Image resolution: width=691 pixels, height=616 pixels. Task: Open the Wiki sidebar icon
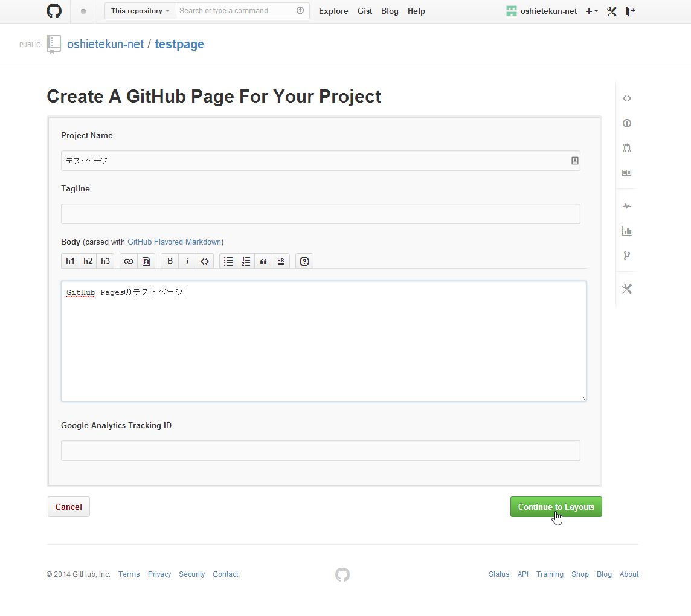tap(626, 173)
